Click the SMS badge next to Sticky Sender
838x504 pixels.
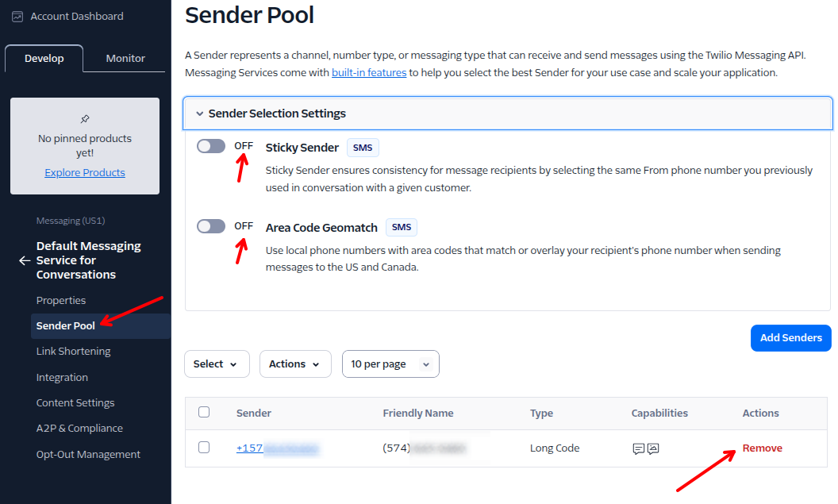362,147
